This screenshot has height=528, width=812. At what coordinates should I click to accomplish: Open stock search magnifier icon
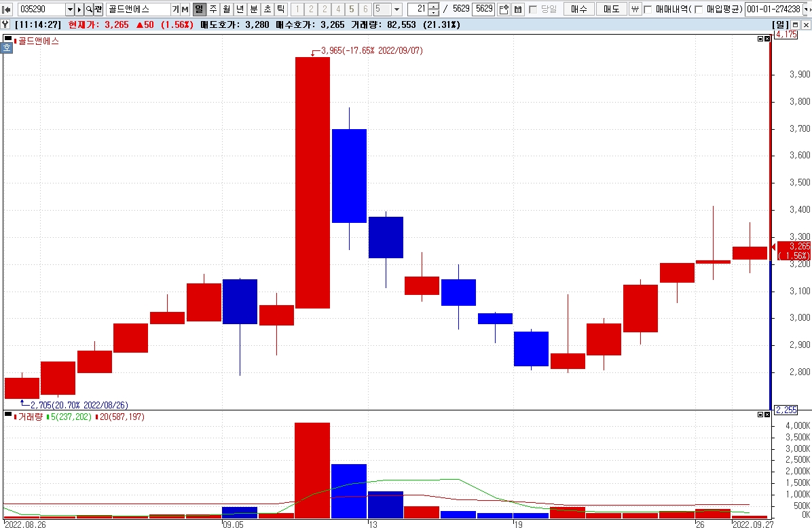point(88,10)
